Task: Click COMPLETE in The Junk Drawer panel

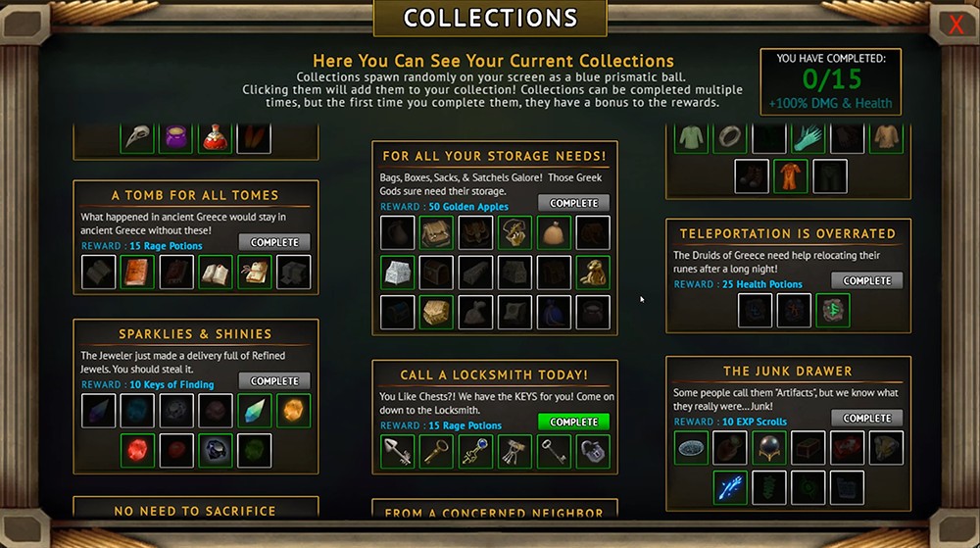Action: (866, 418)
